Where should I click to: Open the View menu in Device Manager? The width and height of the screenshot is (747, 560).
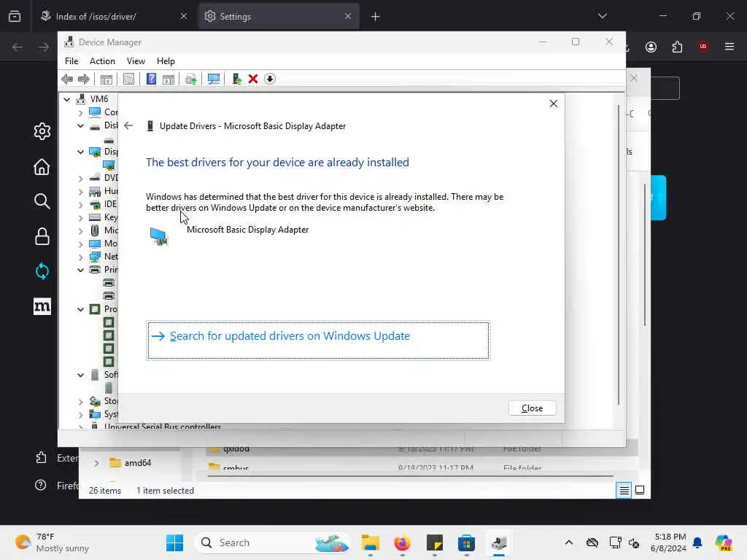136,61
